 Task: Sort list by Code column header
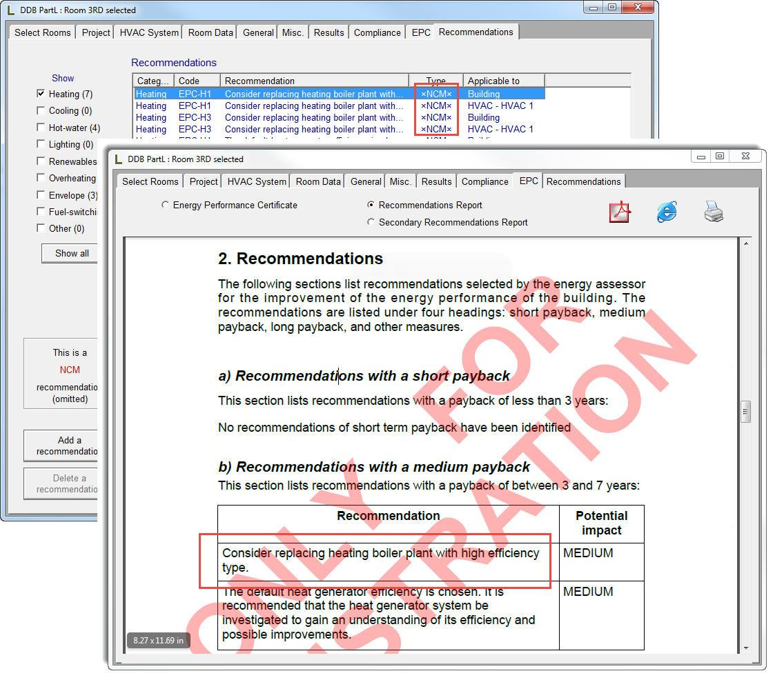coord(197,81)
